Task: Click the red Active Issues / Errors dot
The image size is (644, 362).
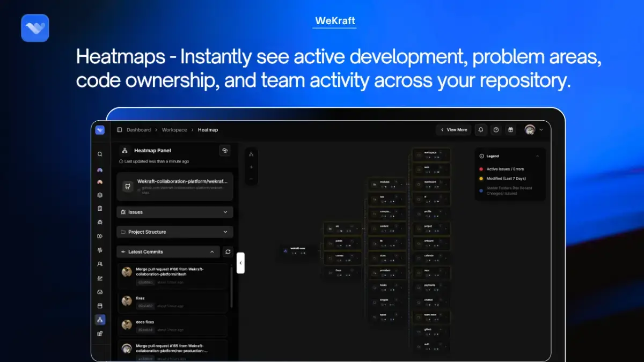Action: coord(481,169)
